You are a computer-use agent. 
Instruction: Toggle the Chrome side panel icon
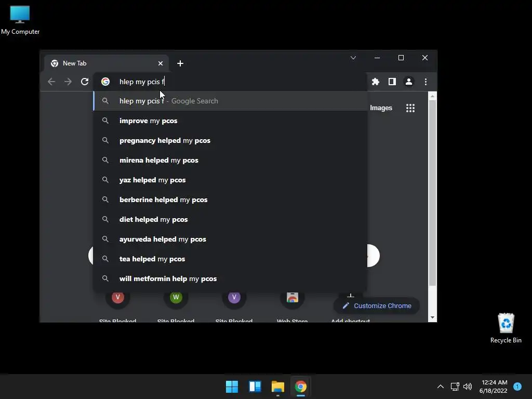coord(392,82)
